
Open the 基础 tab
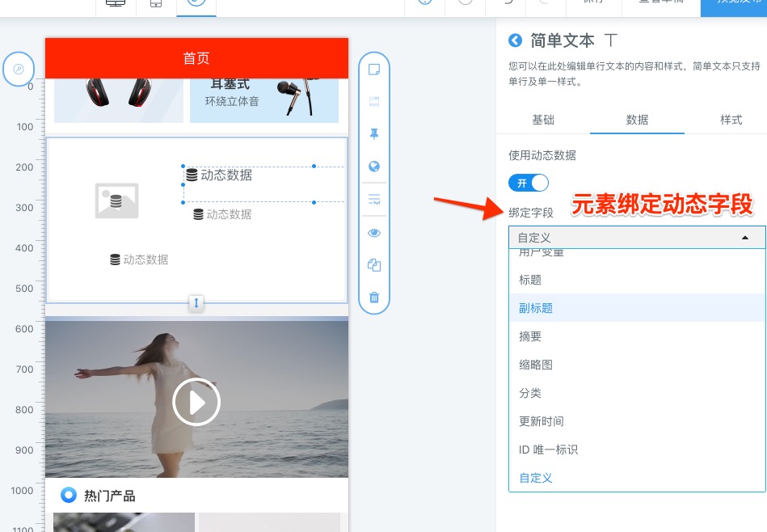pos(543,120)
